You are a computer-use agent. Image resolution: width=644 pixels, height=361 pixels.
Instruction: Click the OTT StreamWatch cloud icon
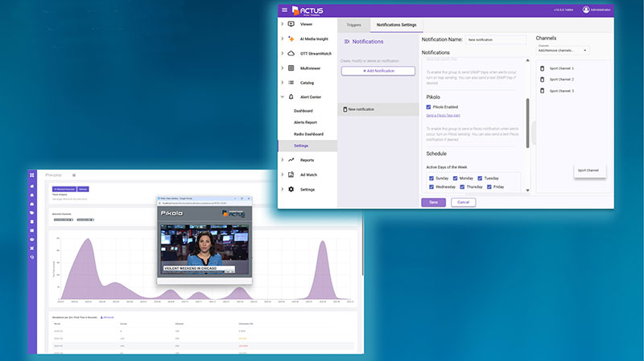291,53
